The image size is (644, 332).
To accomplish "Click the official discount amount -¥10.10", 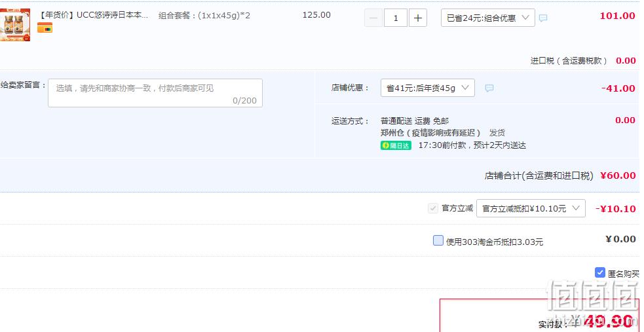I will coord(615,208).
